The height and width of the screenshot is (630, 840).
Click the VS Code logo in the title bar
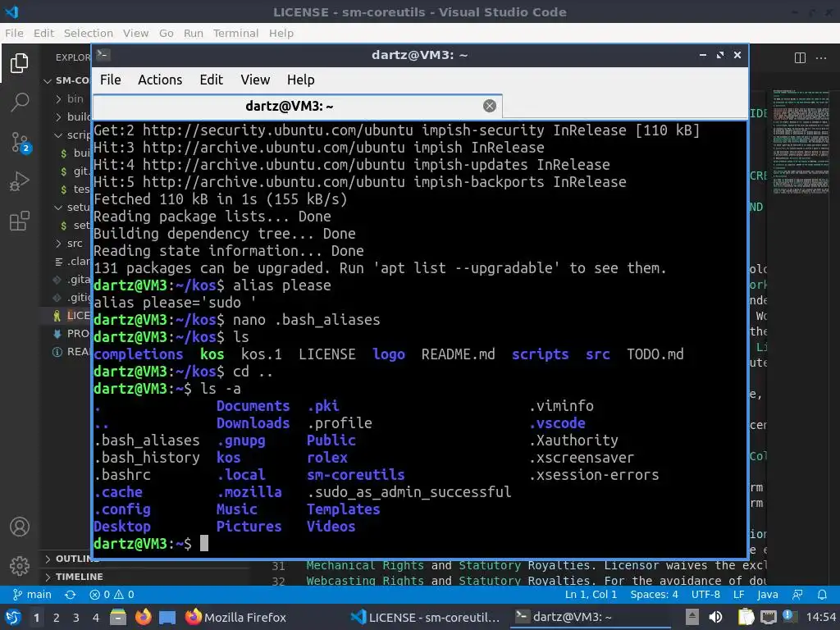pos(11,11)
